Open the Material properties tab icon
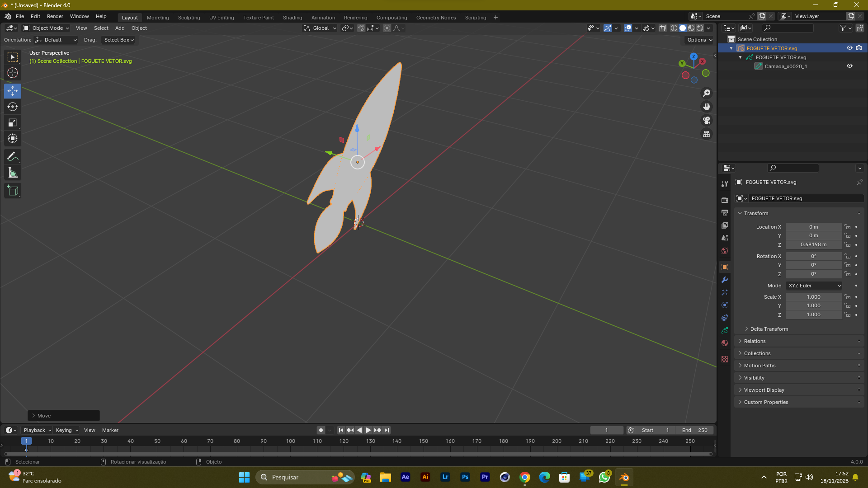The width and height of the screenshot is (868, 488). (725, 343)
